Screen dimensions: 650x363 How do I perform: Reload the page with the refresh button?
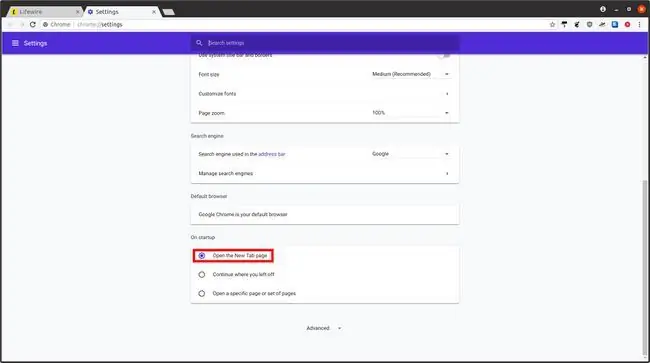pos(33,24)
